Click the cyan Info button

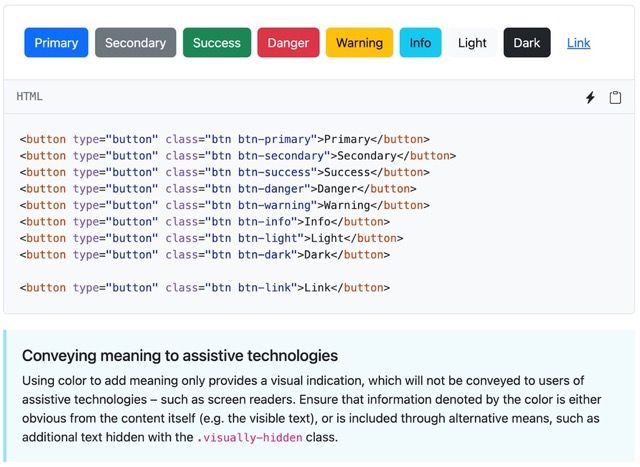[420, 43]
